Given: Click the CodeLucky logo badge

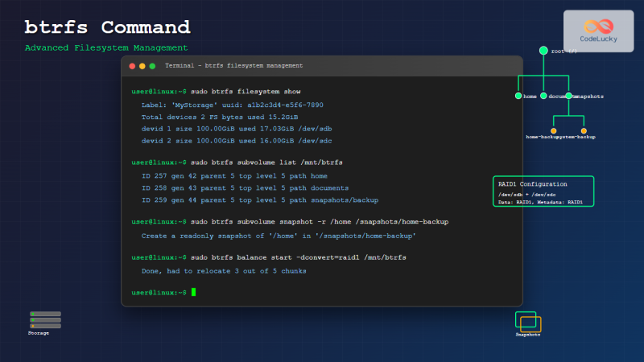Looking at the screenshot, I should tap(597, 31).
